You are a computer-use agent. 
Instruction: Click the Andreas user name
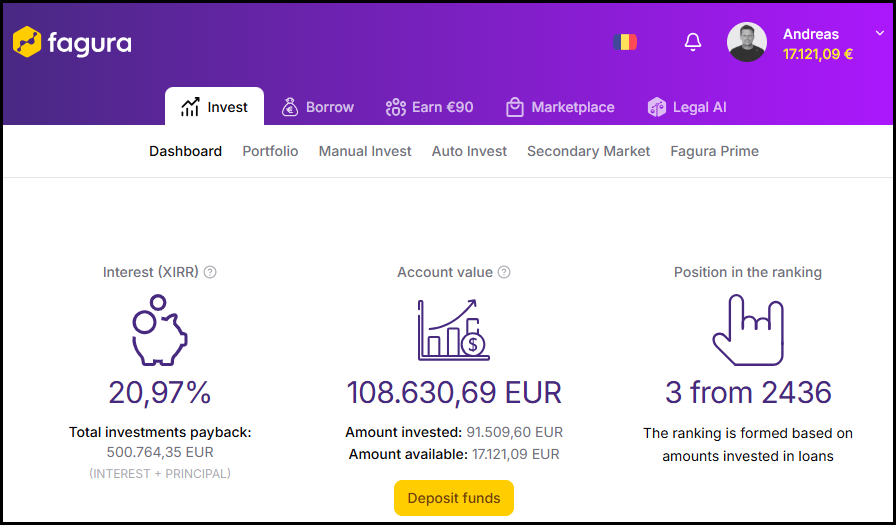pyautogui.click(x=811, y=34)
